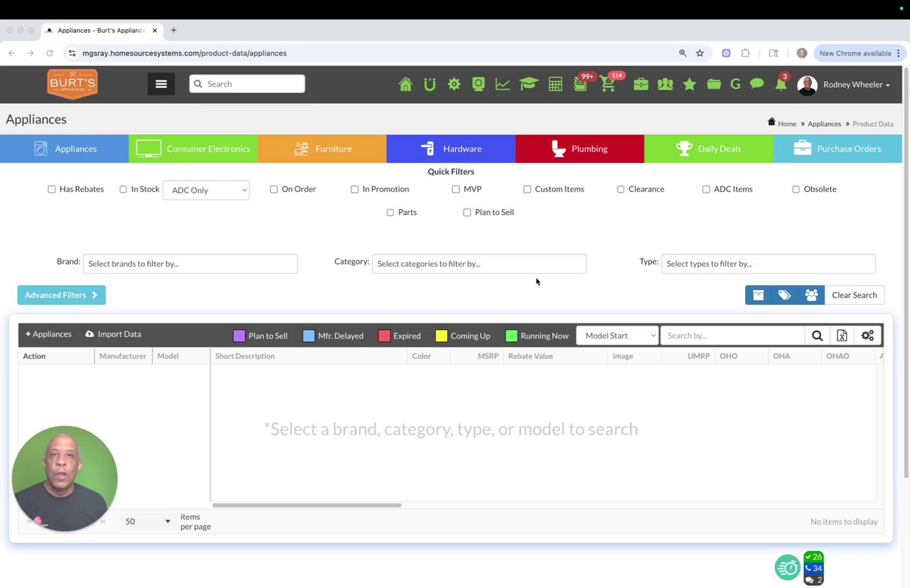Select the Plumbing tab
This screenshot has width=910, height=588.
tap(580, 149)
